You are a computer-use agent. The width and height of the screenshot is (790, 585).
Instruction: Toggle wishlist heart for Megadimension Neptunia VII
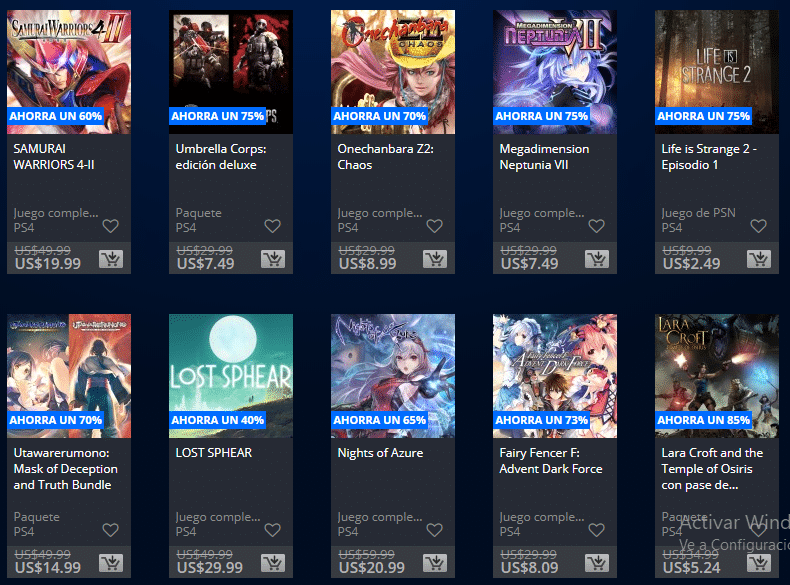[597, 226]
